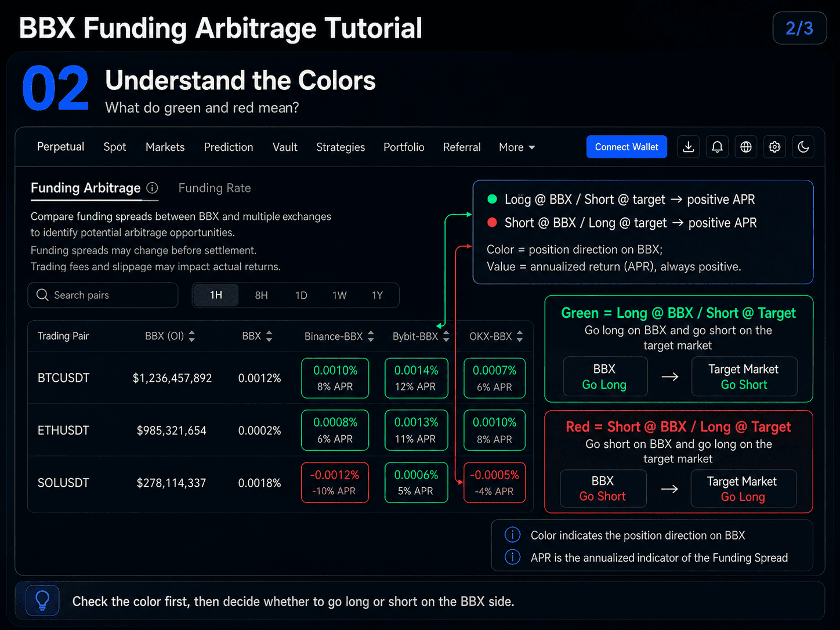Pick the 1Y time range
This screenshot has height=630, width=840.
click(378, 295)
